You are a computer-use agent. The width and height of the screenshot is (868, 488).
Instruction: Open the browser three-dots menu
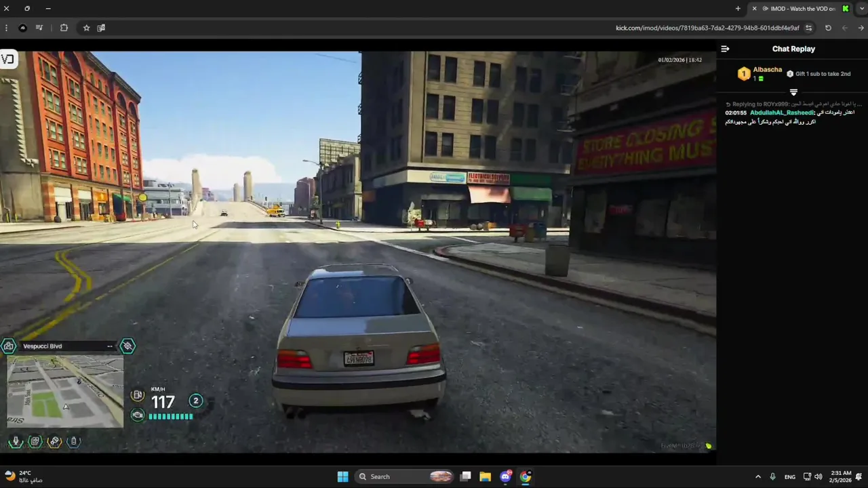point(6,28)
